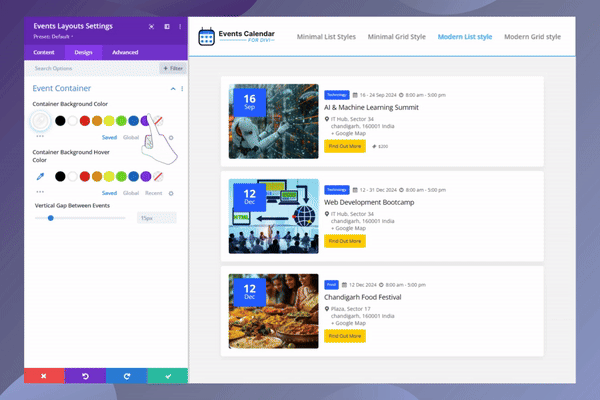Viewport: 600px width, 400px height.
Task: Pick yellow for Container Background Color
Action: 109,121
